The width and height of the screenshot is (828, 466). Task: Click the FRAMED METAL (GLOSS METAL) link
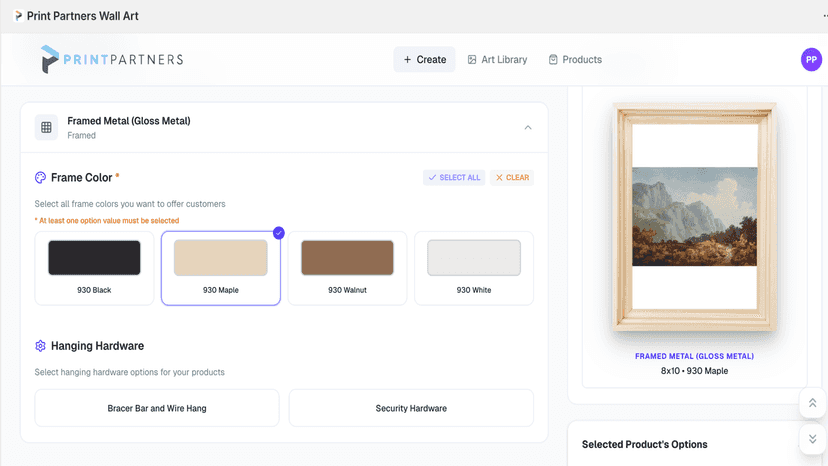(x=694, y=356)
